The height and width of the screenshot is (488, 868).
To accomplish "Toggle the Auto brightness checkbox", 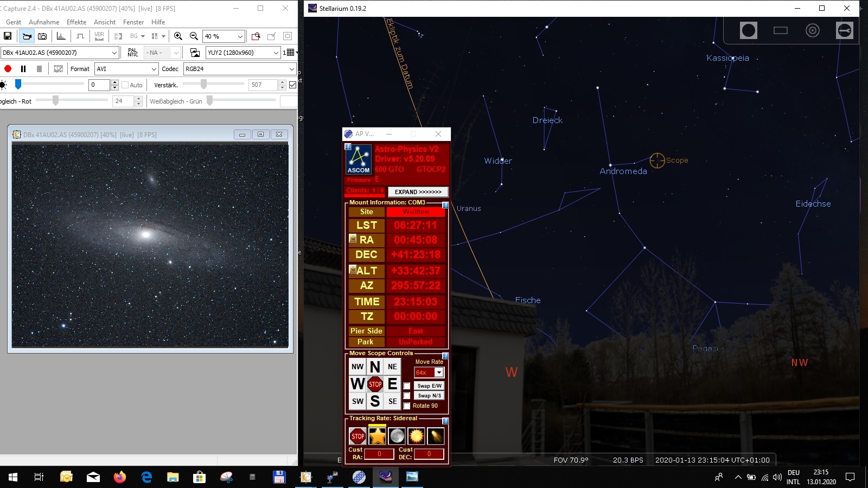I will click(x=125, y=85).
